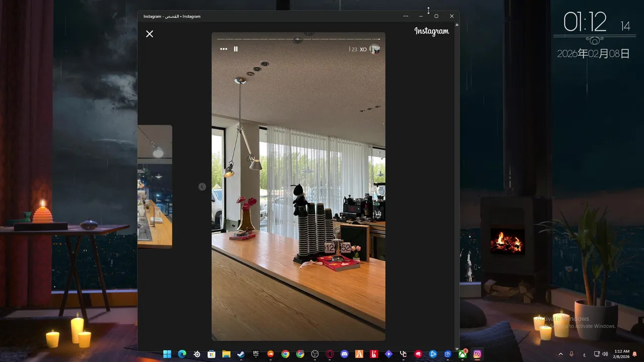Open File Explorer from the taskbar
The width and height of the screenshot is (644, 362).
click(x=226, y=354)
